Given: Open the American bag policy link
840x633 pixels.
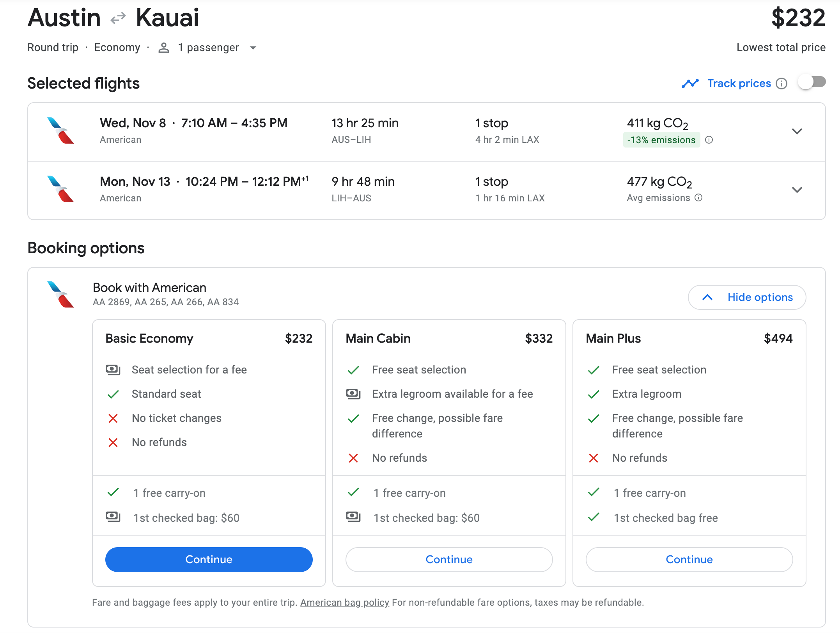Looking at the screenshot, I should click(x=344, y=603).
